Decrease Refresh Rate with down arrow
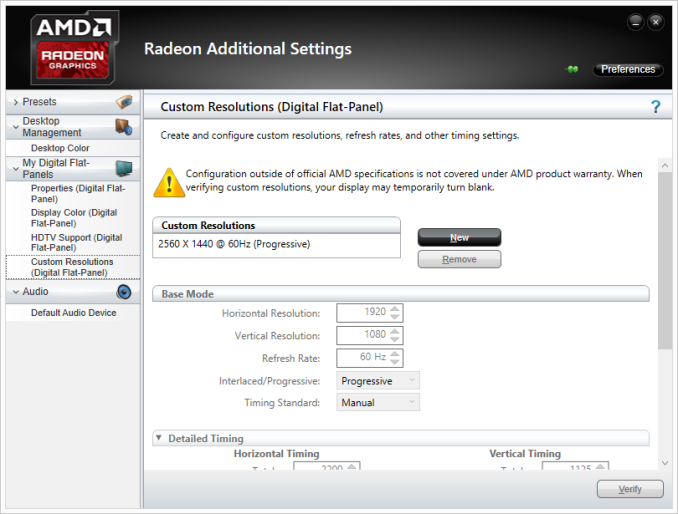Viewport: 678px width, 514px height. (x=394, y=362)
